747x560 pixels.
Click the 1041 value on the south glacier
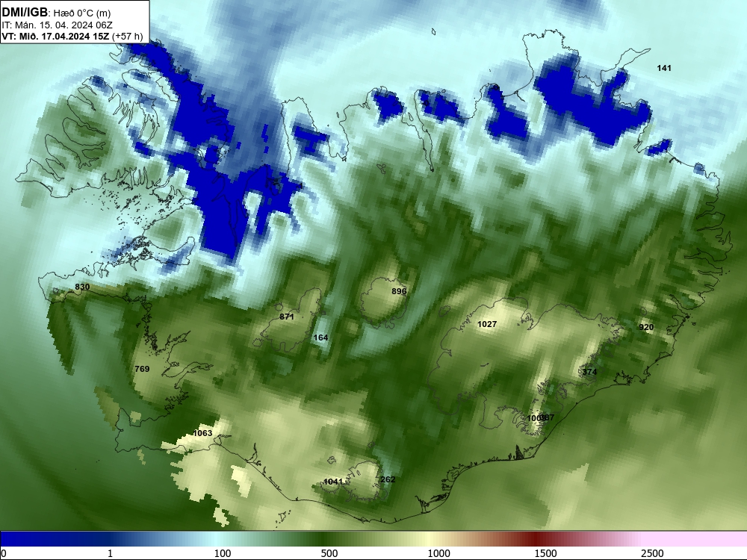(333, 482)
